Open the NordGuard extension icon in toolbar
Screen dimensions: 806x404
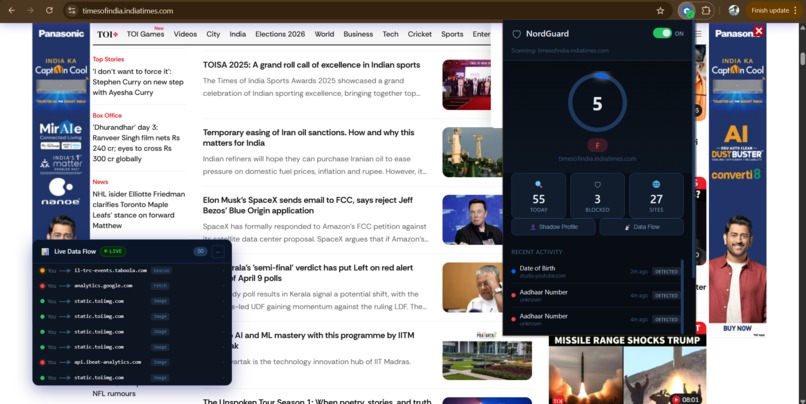point(686,10)
